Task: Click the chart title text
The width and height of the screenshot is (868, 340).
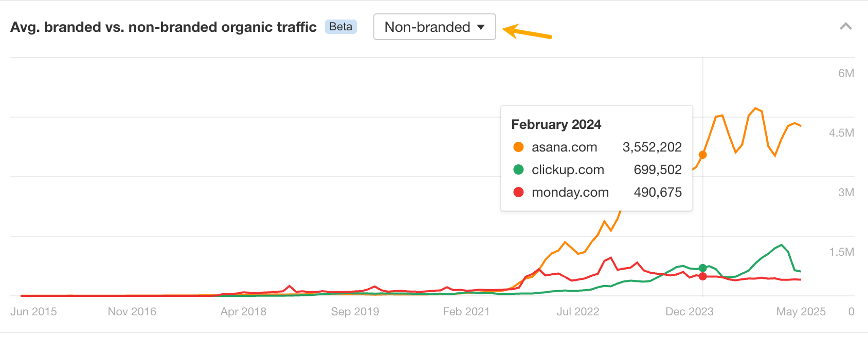Action: pos(163,27)
